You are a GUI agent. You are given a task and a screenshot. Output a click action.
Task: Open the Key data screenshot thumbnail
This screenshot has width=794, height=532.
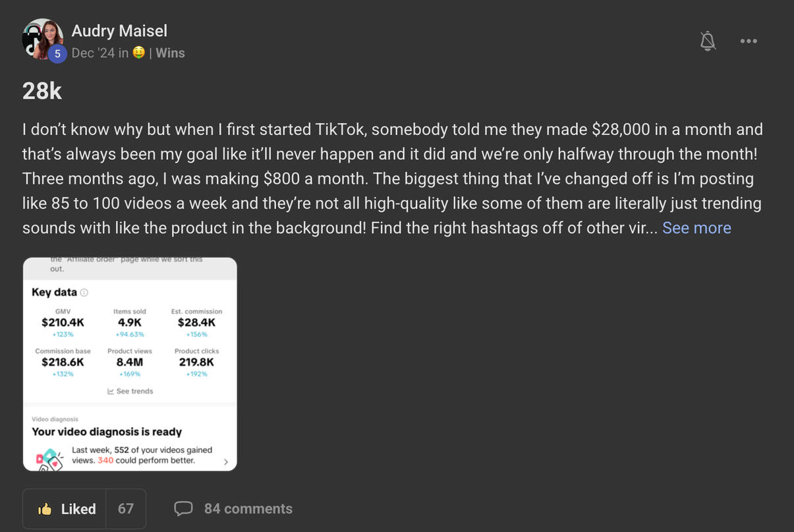coord(130,364)
